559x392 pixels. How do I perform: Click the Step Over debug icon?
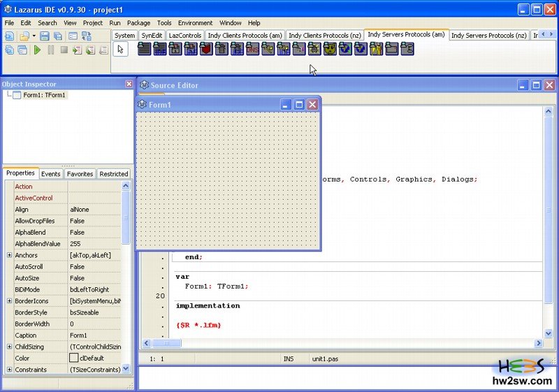click(91, 50)
